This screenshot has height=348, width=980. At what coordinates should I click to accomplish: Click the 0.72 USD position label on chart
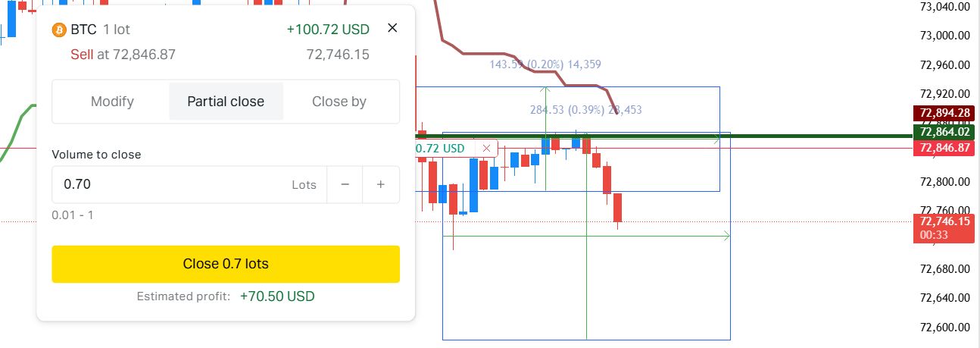442,149
